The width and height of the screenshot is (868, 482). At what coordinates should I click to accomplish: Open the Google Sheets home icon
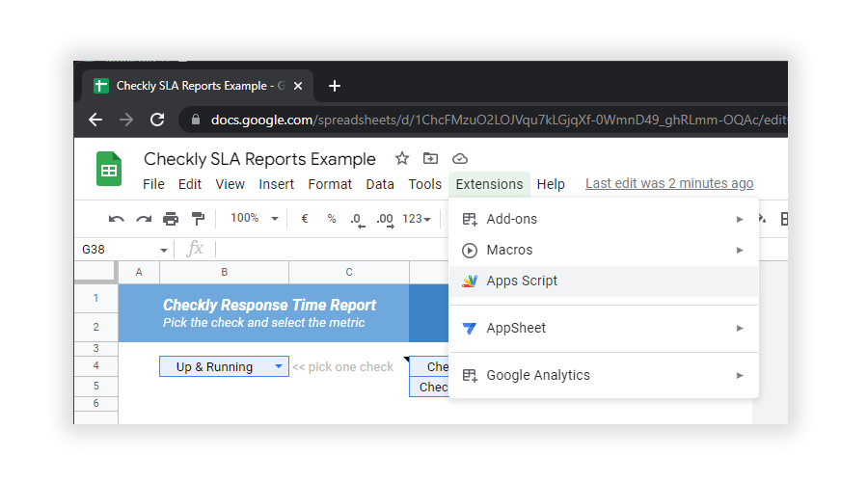pos(108,170)
